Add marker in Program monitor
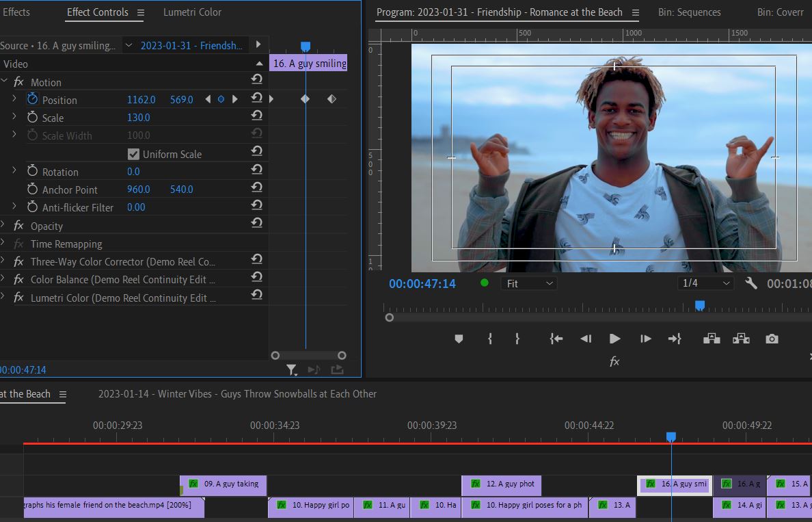Viewport: 812px width, 522px height. coord(459,339)
